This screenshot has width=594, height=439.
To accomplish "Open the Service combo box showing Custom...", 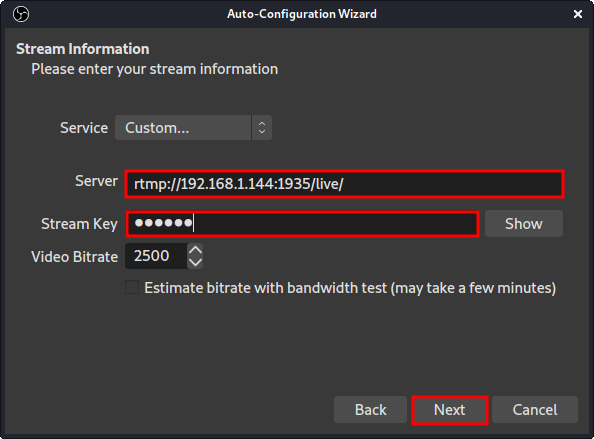I will pyautogui.click(x=193, y=128).
